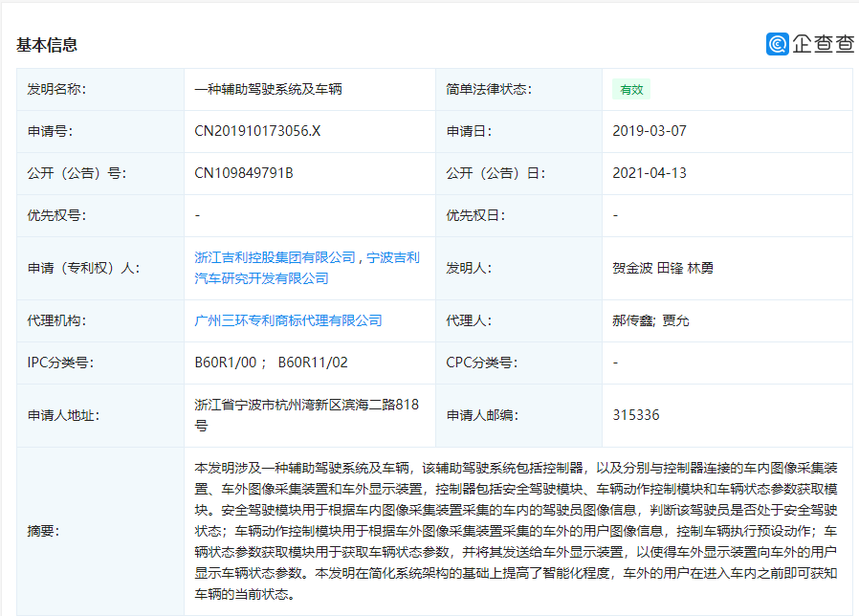859x616 pixels.
Task: Select the 代理机构 label cell
Action: (x=100, y=320)
